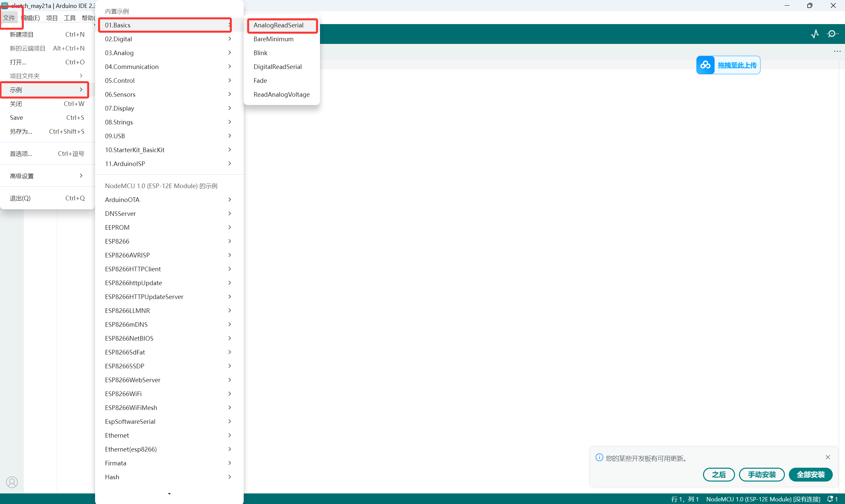Open the Blink example sketch

point(260,53)
